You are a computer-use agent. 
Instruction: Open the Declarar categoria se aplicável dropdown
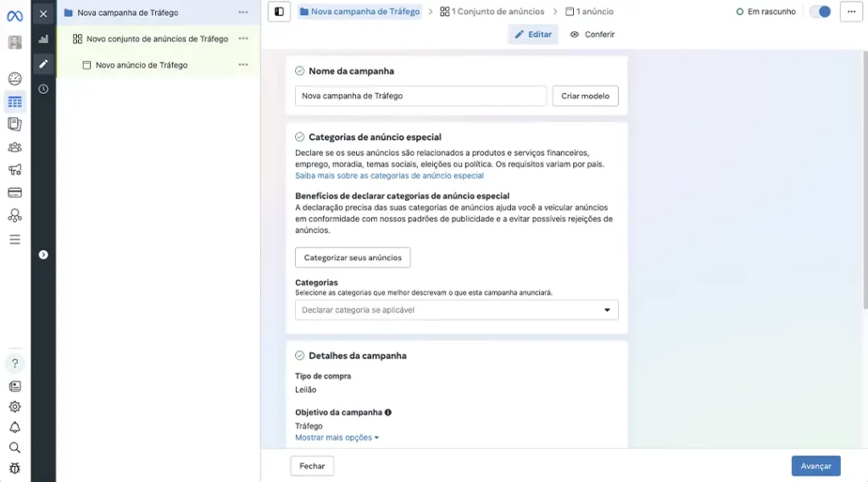pos(456,310)
